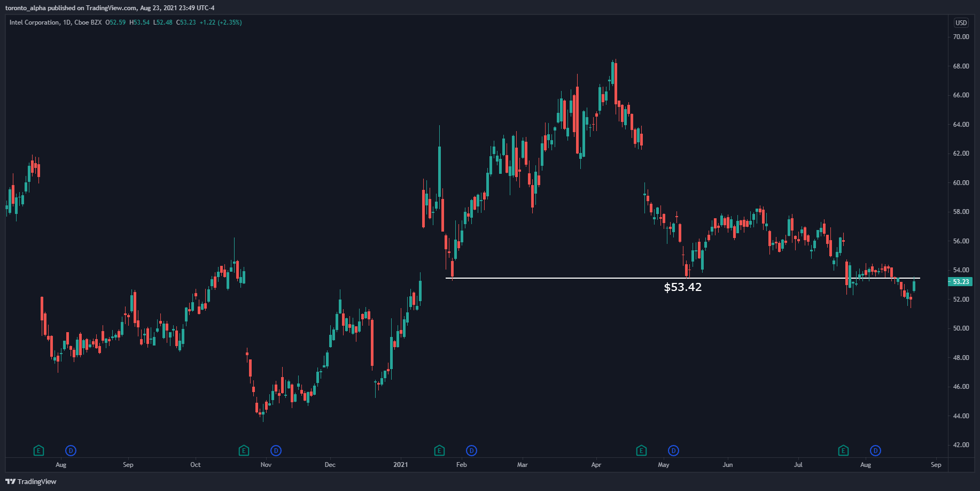Click the high value H53.54
This screenshot has height=491, width=980.
139,22
